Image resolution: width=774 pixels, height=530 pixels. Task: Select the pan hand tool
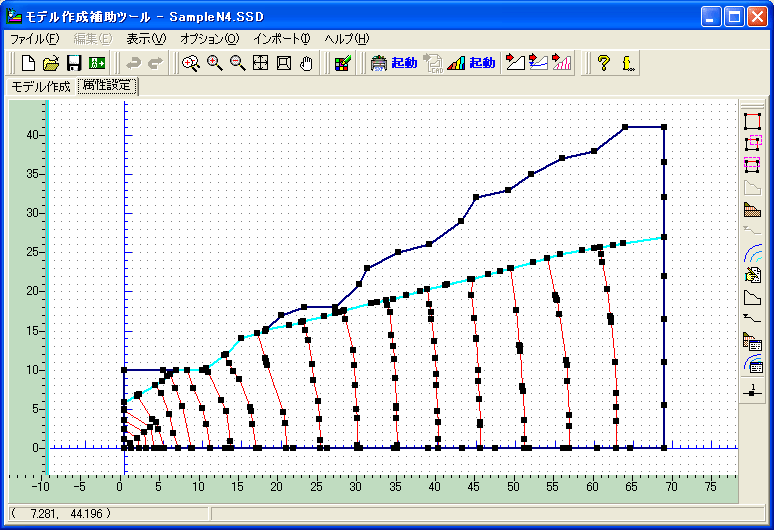(307, 63)
